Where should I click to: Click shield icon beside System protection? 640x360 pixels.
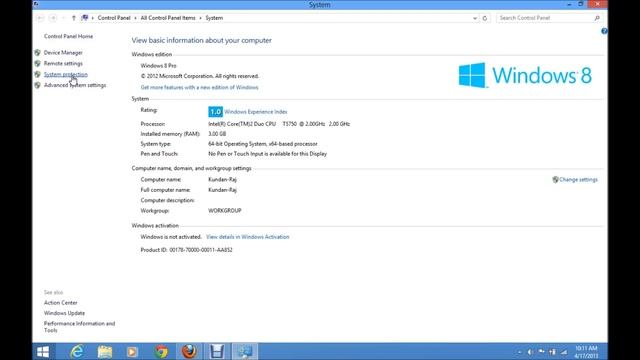pos(38,74)
